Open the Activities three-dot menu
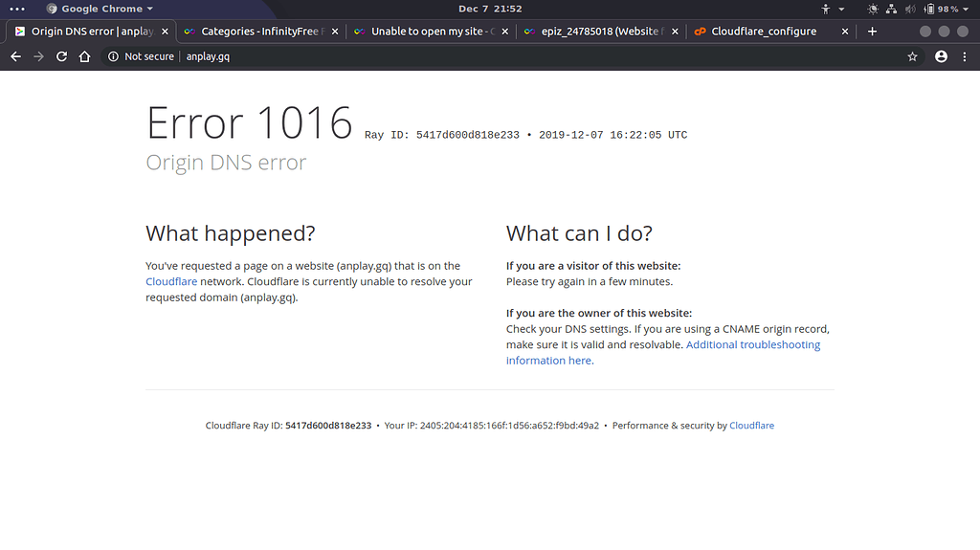980x550 pixels. 17,9
